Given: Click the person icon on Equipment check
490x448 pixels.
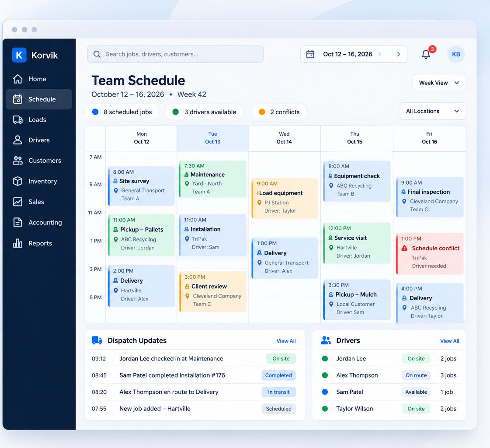Looking at the screenshot, I should pos(330,176).
